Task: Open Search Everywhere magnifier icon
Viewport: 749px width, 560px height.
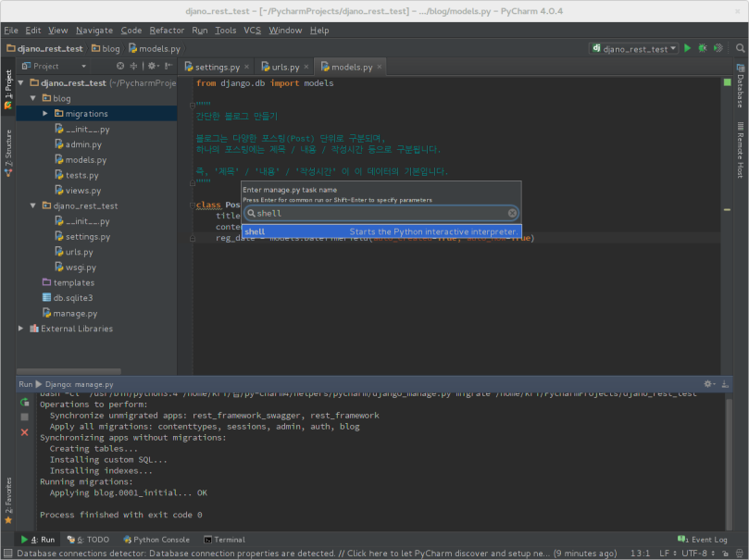Action: pyautogui.click(x=740, y=48)
